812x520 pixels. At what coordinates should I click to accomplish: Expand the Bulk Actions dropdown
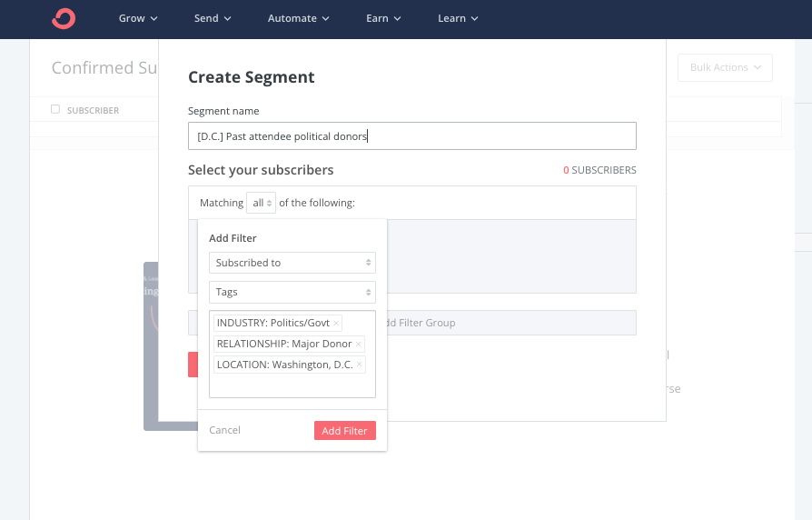coord(725,67)
